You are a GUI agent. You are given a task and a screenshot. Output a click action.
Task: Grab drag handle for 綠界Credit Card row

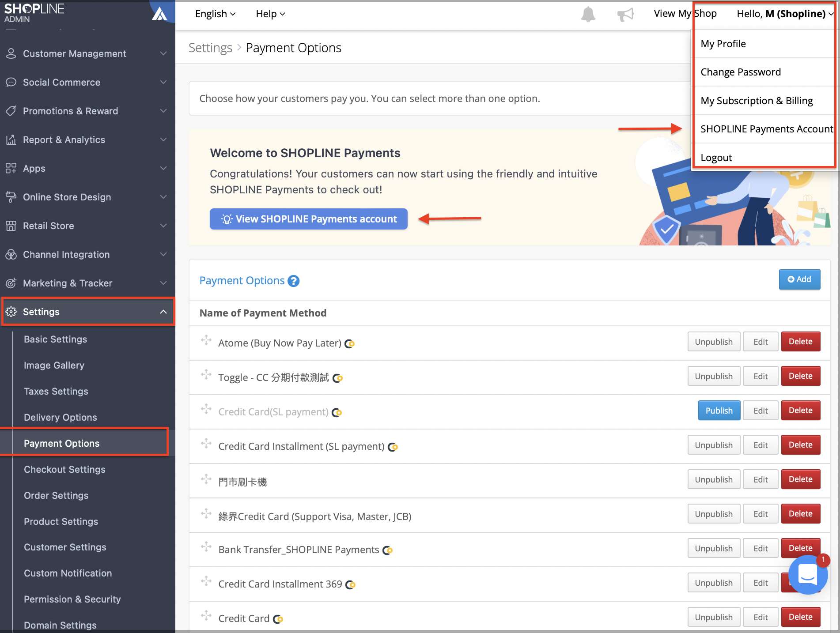[x=206, y=513]
